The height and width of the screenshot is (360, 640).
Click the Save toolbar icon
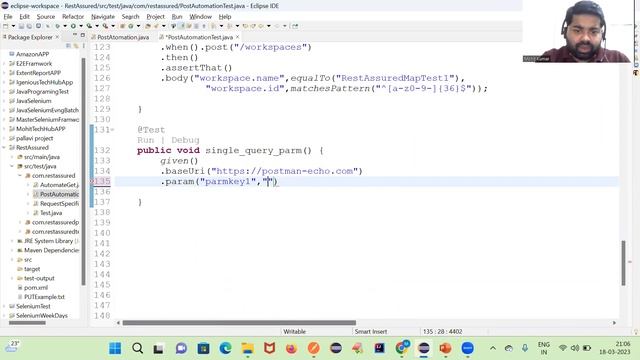[x=21, y=26]
